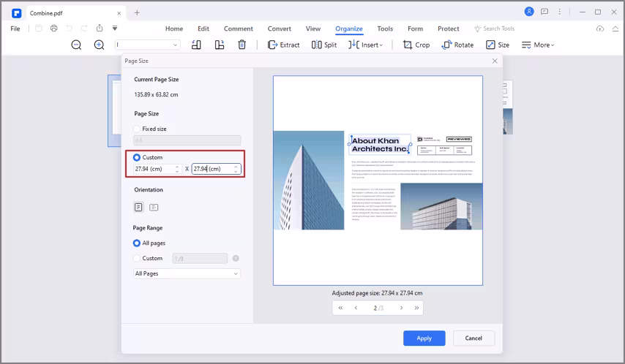This screenshot has width=625, height=364.
Task: Switch to the Convert tab
Action: (279, 29)
